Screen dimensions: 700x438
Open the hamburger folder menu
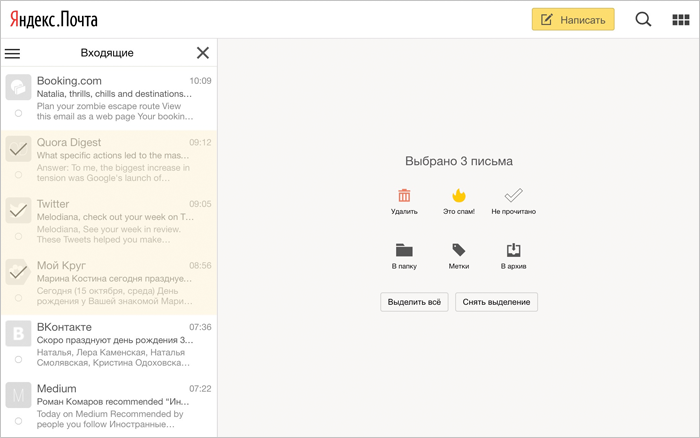coord(12,54)
